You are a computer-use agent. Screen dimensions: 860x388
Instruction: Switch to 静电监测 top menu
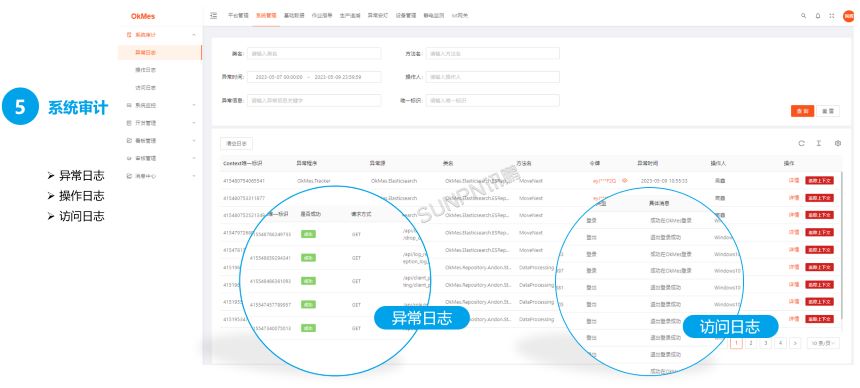pos(433,16)
